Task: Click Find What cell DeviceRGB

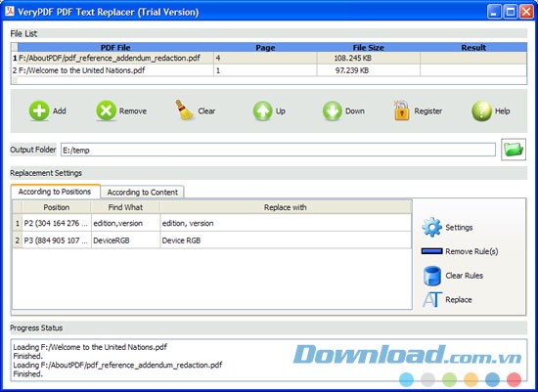Action: (125, 240)
